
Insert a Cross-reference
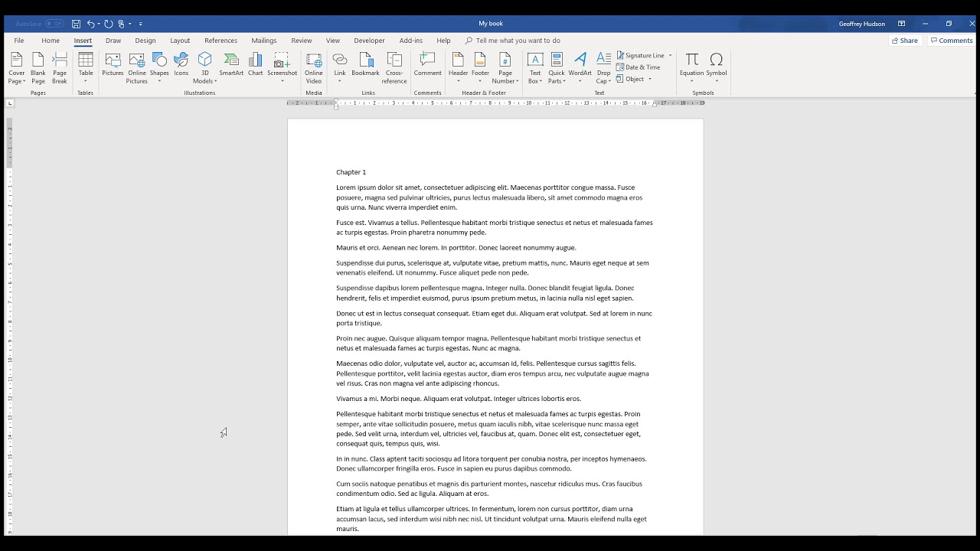tap(394, 68)
